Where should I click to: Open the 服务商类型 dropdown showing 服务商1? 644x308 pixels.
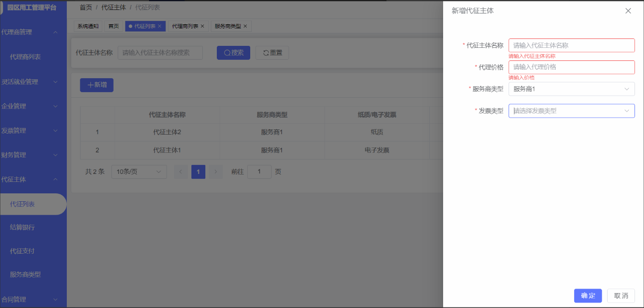[x=571, y=89]
